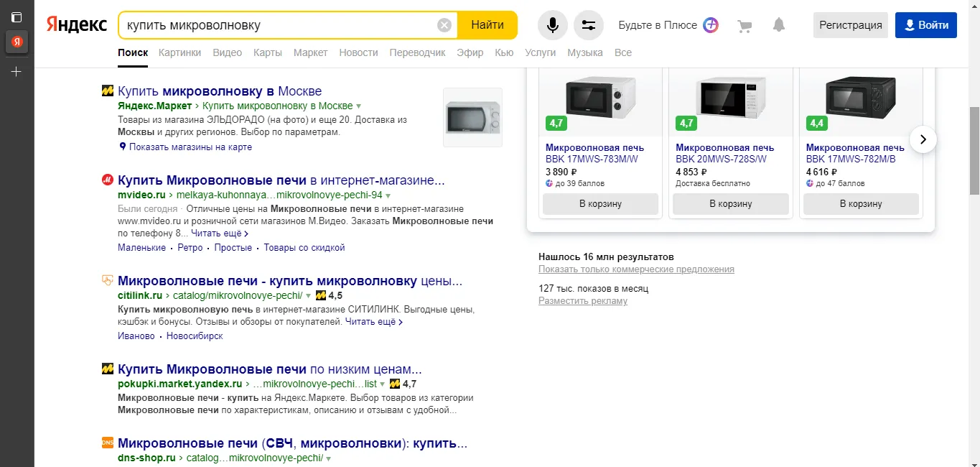
Task: Click the BBK 17MWS-782M/B product image
Action: pyautogui.click(x=861, y=96)
